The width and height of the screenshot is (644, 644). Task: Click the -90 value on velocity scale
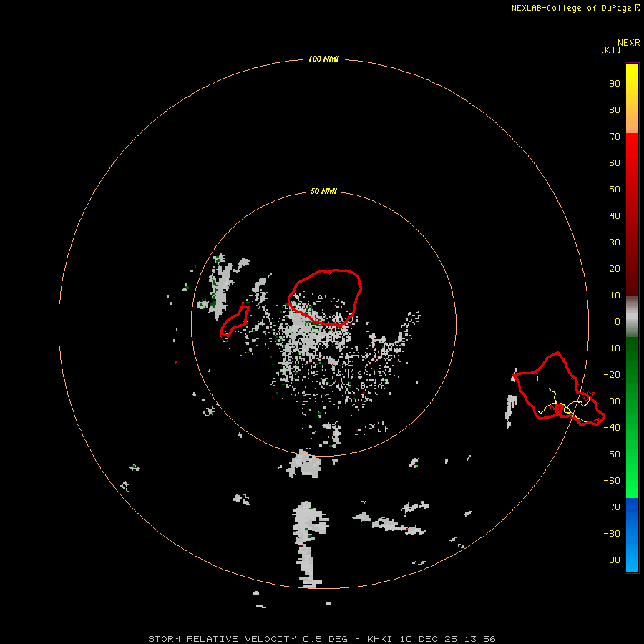[612, 560]
